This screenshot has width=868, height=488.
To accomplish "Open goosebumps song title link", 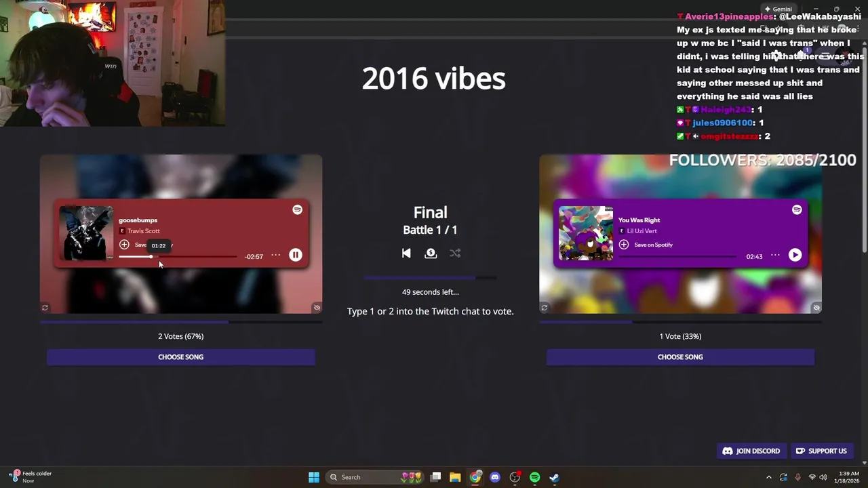I will tap(138, 220).
